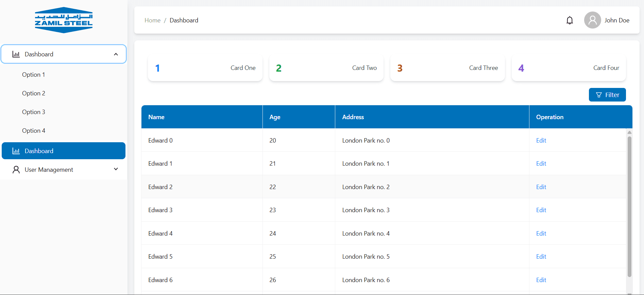
Task: Go to Home breadcrumb link
Action: [152, 20]
